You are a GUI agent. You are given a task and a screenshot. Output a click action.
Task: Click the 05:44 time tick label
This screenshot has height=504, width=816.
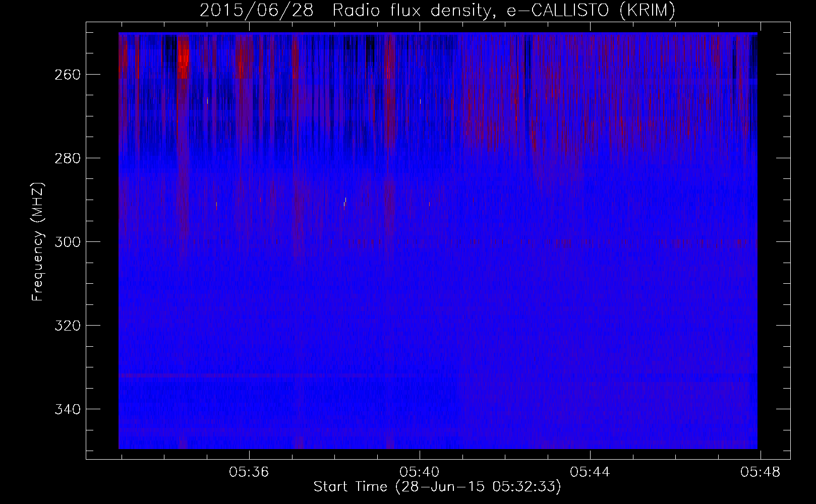[x=590, y=472]
